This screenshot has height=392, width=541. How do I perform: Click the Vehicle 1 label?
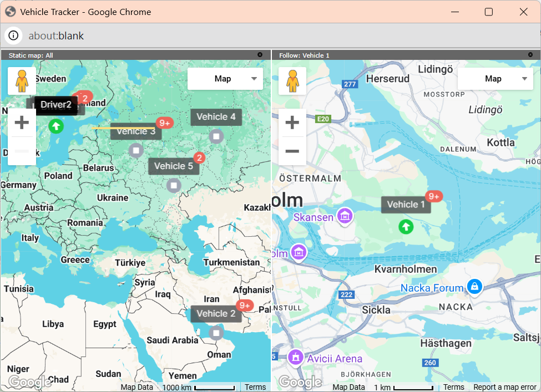click(x=406, y=205)
